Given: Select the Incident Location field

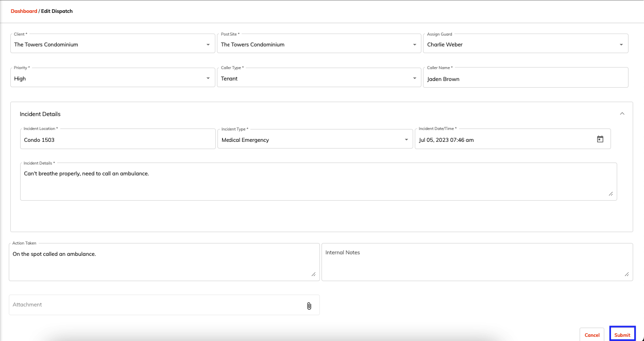Looking at the screenshot, I should (117, 139).
